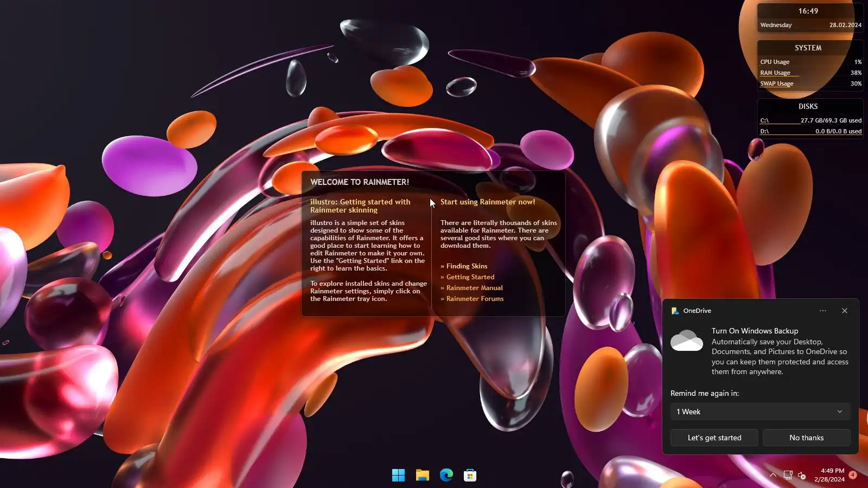Screen dimensions: 868x488
Task: Open Microsoft Store from the taskbar
Action: pyautogui.click(x=470, y=476)
